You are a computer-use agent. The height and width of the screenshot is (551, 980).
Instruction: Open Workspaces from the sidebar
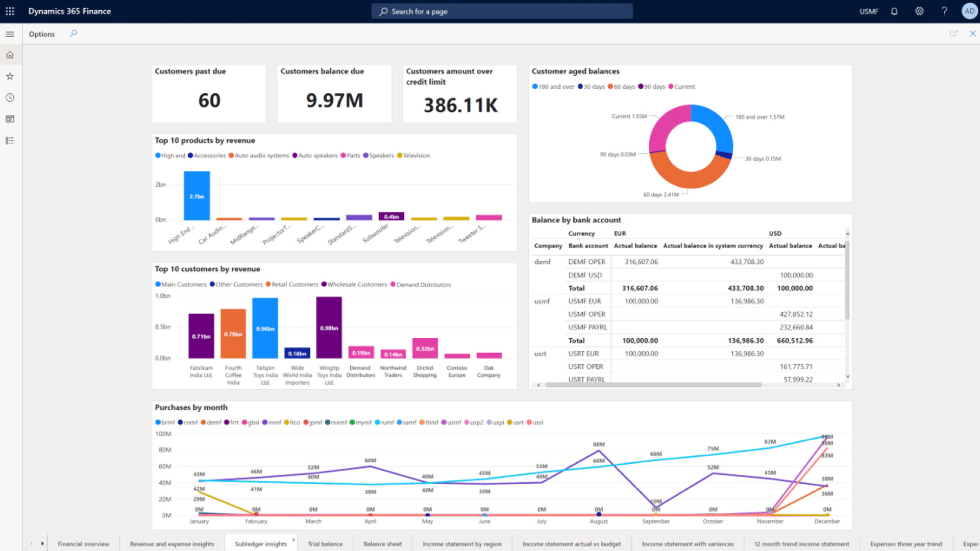pos(10,119)
